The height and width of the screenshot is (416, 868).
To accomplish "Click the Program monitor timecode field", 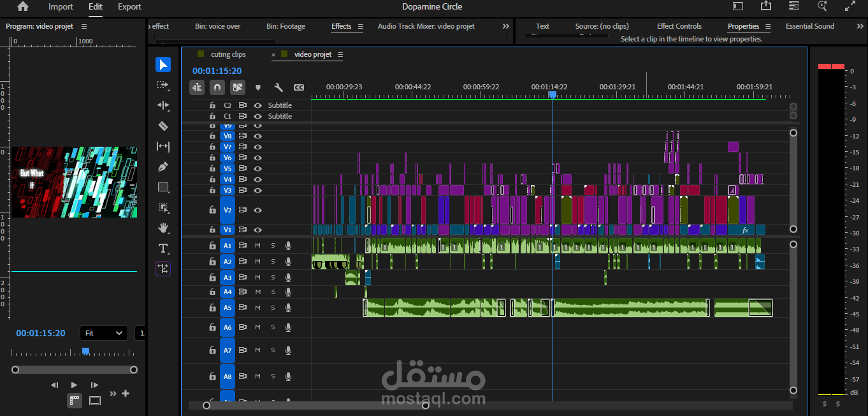I will [41, 333].
